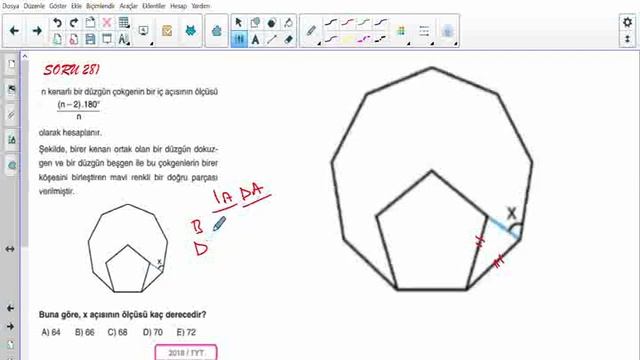Pick the black dashed stroke style
Image resolution: width=640 pixels, height=360 pixels.
pyautogui.click(x=381, y=39)
